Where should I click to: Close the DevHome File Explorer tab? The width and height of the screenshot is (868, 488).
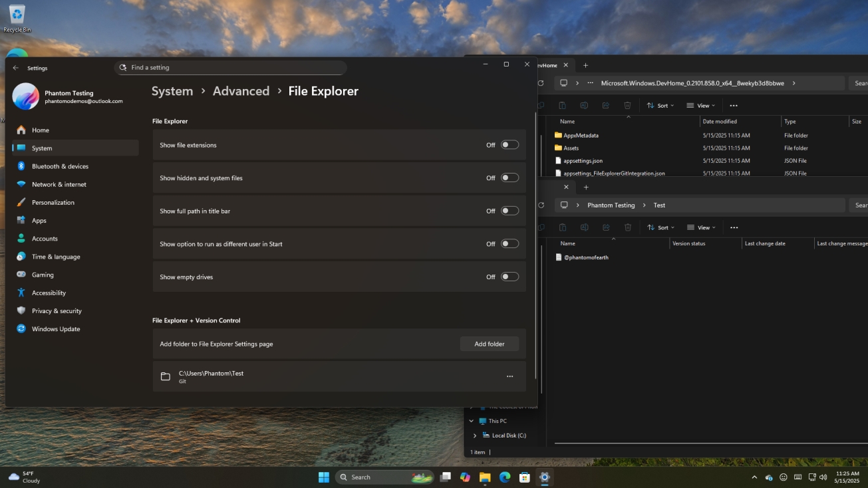[566, 65]
